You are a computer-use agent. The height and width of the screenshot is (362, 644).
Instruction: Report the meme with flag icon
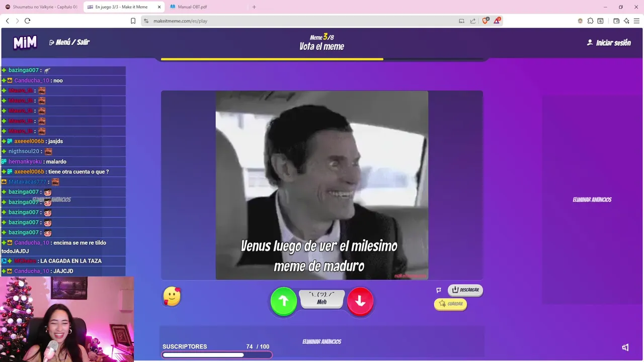point(439,290)
